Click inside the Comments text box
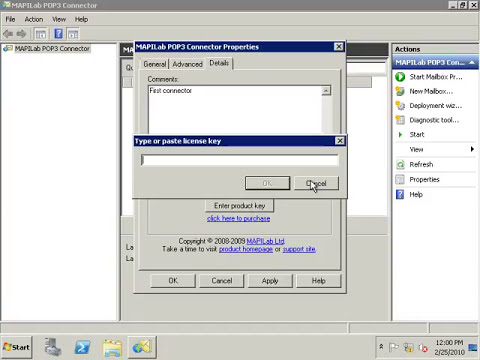Screen dimensions: 480x360 (x=235, y=110)
